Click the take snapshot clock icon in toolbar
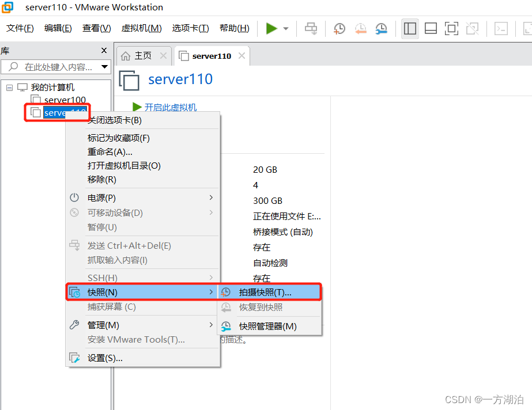The image size is (532, 410). pos(339,29)
